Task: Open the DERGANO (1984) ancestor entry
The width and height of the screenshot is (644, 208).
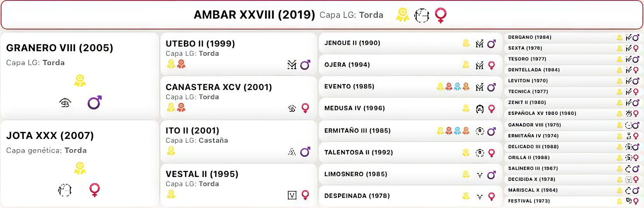Action: click(530, 37)
